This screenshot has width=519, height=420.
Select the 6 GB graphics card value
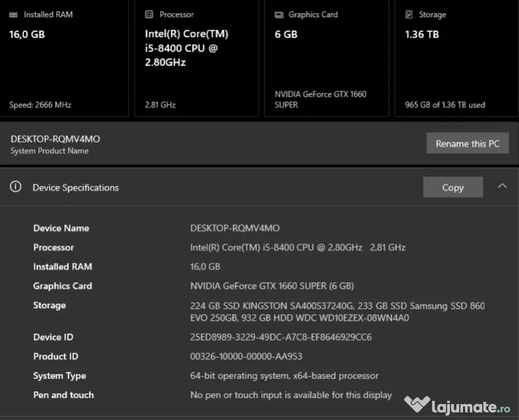(286, 34)
